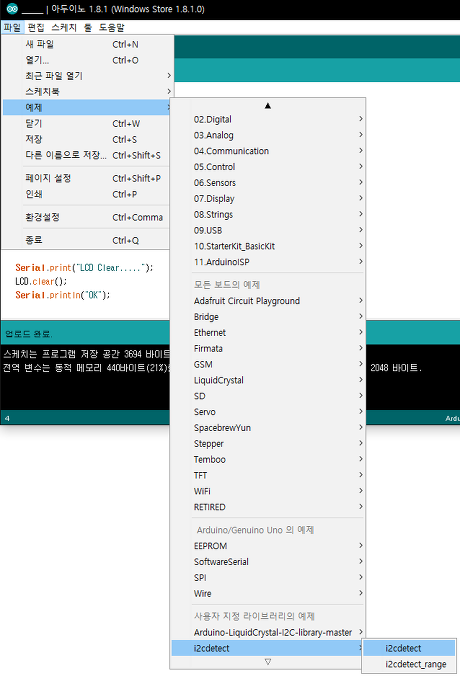Click the Serial.print("LCD Clear.....") line
Image resolution: width=460 pixels, height=676 pixels.
click(84, 268)
